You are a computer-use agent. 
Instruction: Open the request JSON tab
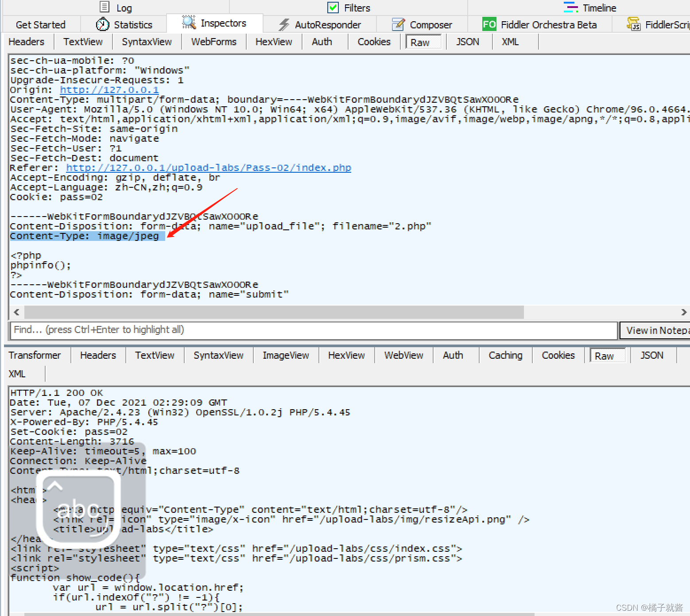click(468, 42)
